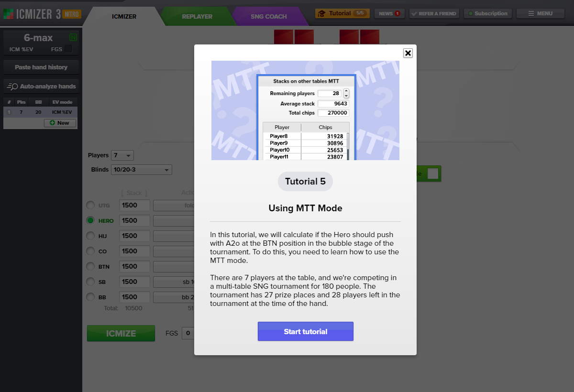Screen dimensions: 574x392
Task: Click the "Plrs" column header
Action: [21, 102]
